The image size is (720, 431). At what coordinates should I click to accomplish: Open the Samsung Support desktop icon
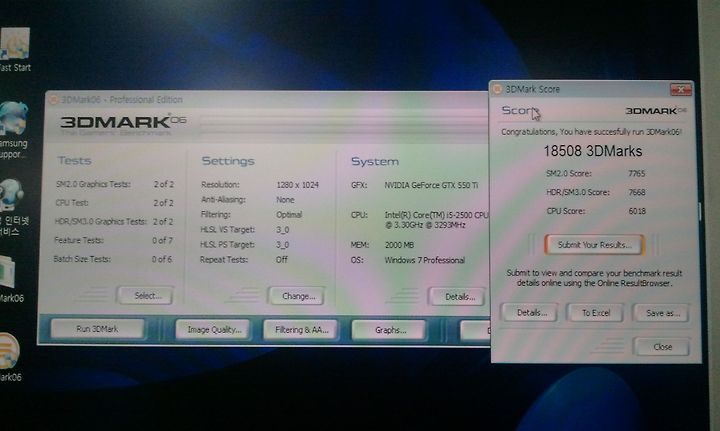[x=14, y=129]
